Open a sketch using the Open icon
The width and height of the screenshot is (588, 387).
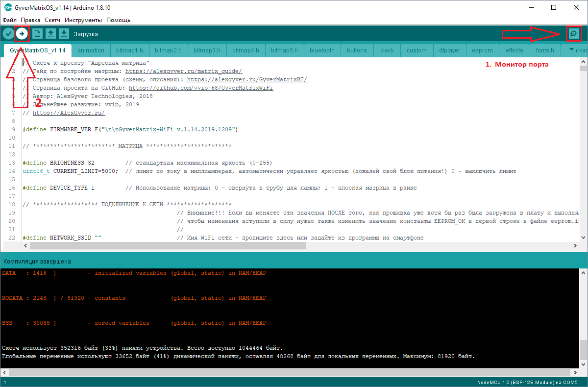[x=50, y=33]
